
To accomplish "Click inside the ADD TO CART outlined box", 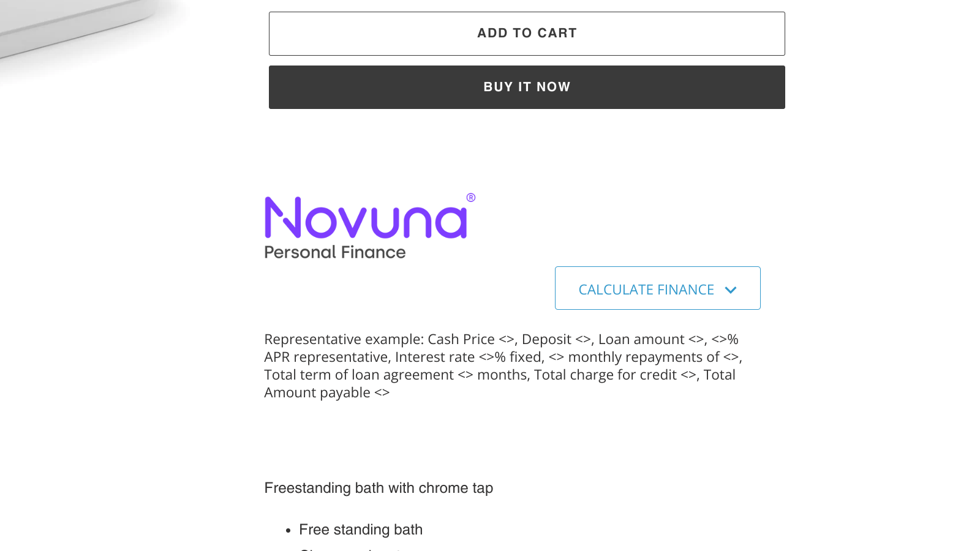I will pyautogui.click(x=527, y=33).
